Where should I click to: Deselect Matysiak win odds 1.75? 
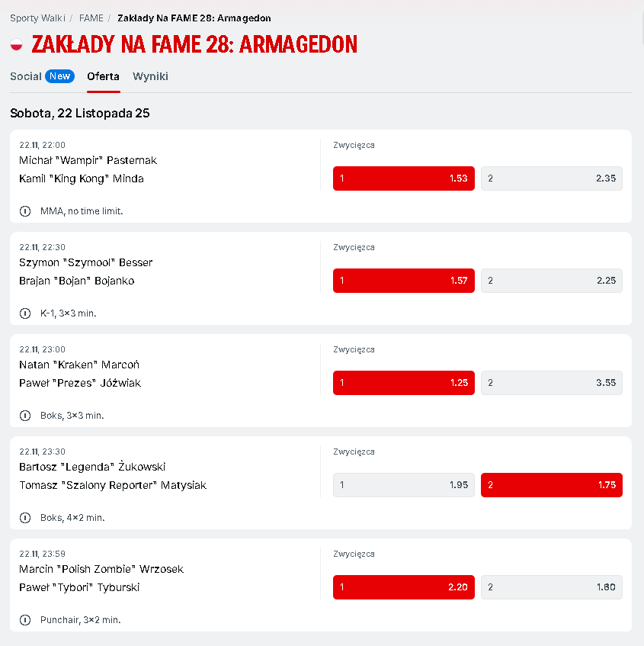pos(551,485)
